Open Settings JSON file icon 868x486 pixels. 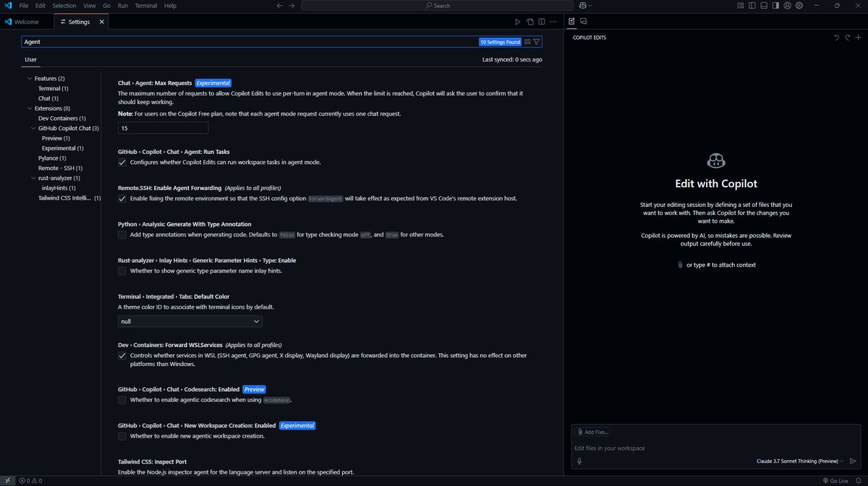(x=529, y=22)
